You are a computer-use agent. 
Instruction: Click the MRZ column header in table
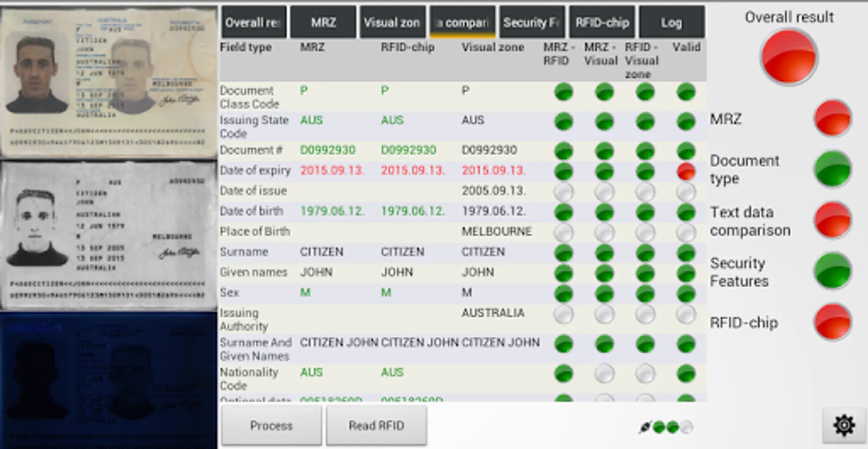(x=312, y=47)
